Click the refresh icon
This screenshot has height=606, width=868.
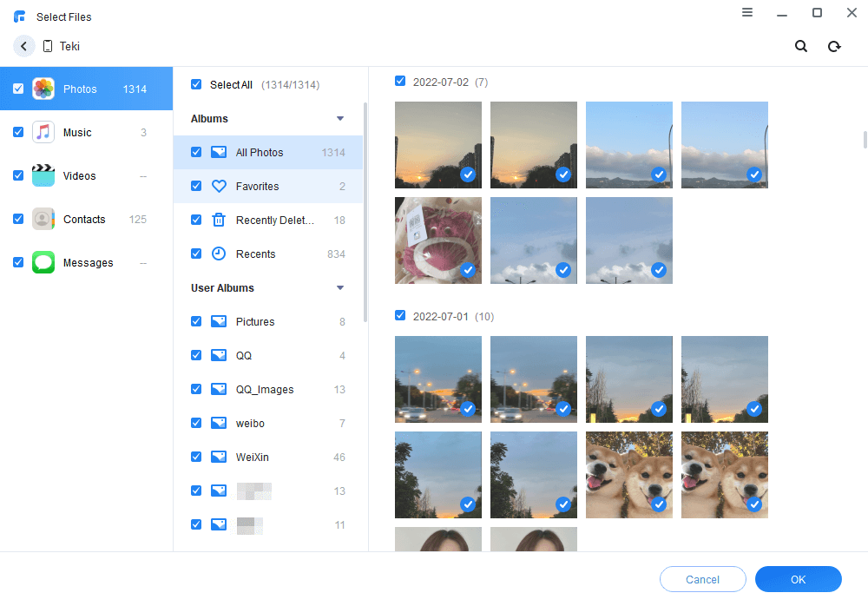pos(834,46)
